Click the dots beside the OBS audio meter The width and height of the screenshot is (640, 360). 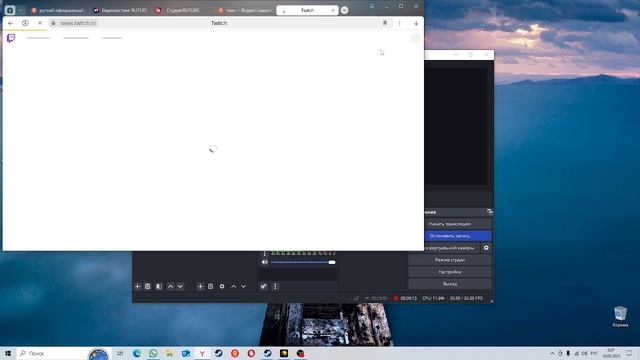(x=265, y=253)
